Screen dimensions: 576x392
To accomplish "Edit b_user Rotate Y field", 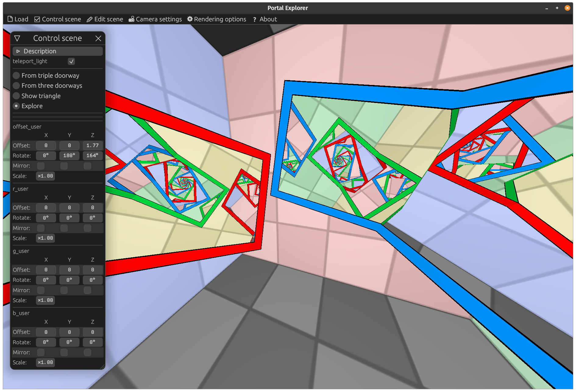I will pos(69,342).
